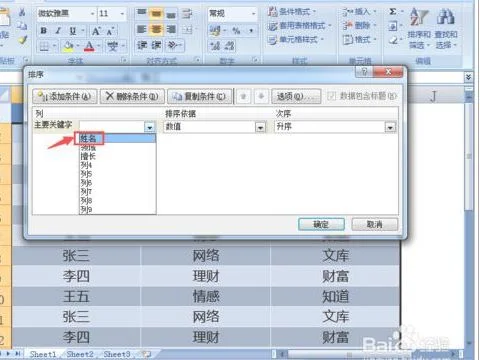This screenshot has height=360, width=480.
Task: Click the percent style icon
Action: (x=236, y=31)
